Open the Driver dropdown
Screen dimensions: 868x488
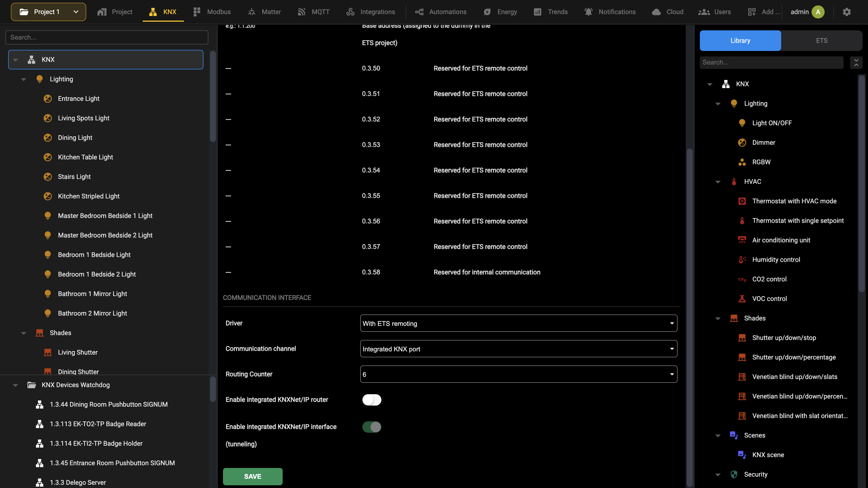point(519,323)
